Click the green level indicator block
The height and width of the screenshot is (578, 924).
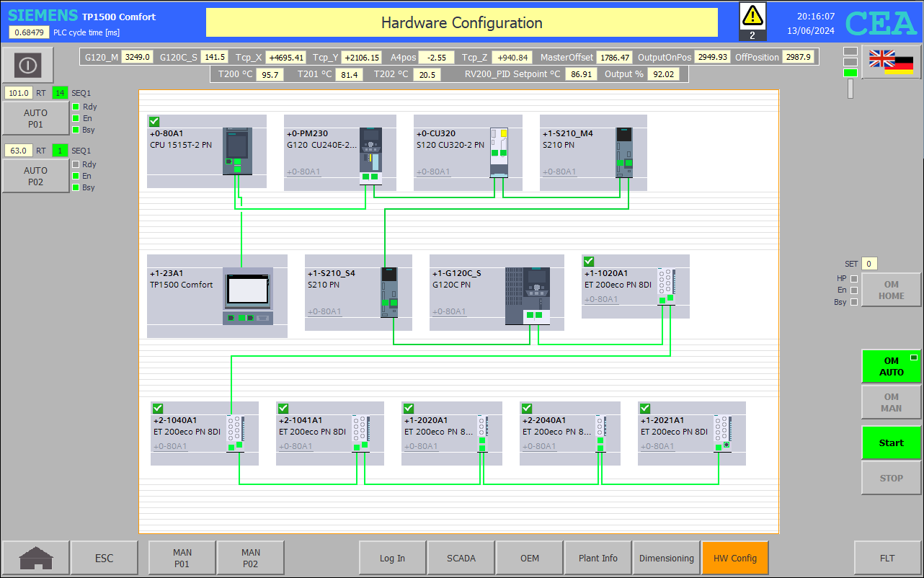[x=850, y=72]
